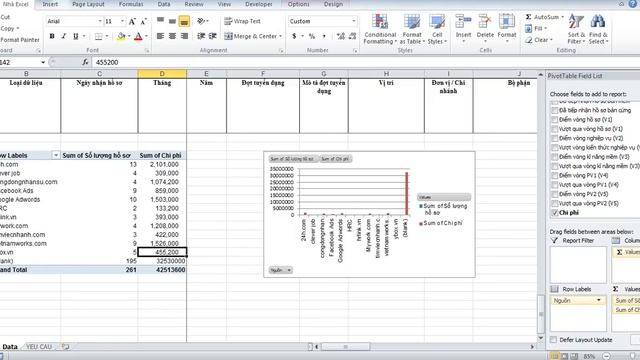Apply the Font Color button
Screen dimensions: 640x360
pyautogui.click(x=138, y=36)
